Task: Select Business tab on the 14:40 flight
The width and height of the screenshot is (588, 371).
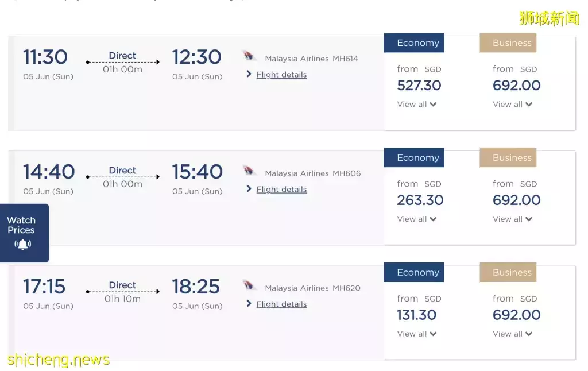Action: tap(508, 158)
